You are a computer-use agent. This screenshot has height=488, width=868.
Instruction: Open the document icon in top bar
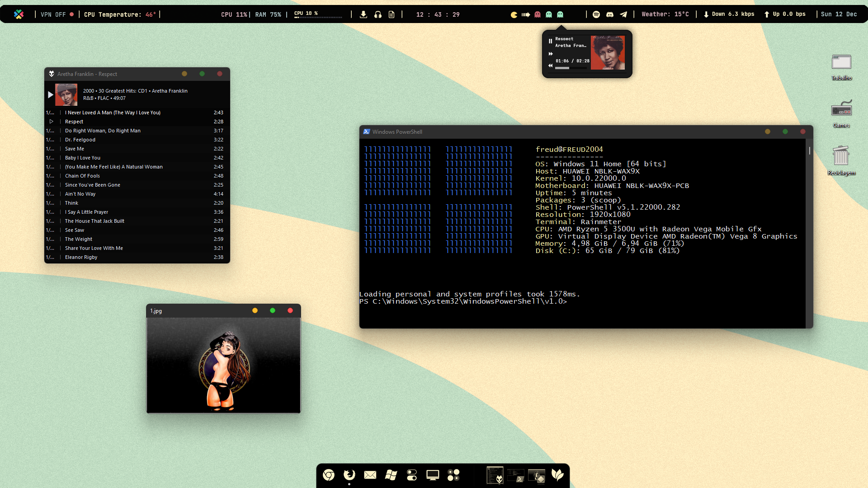[x=392, y=14]
